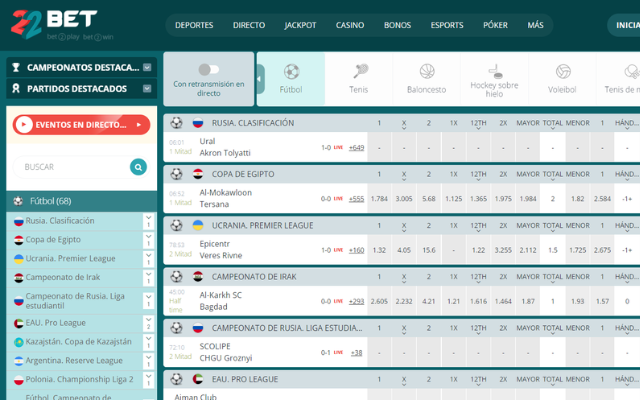Viewport: 640px width, 400px height.
Task: Click Egypt flag in Copa de Egipto header
Action: (198, 174)
